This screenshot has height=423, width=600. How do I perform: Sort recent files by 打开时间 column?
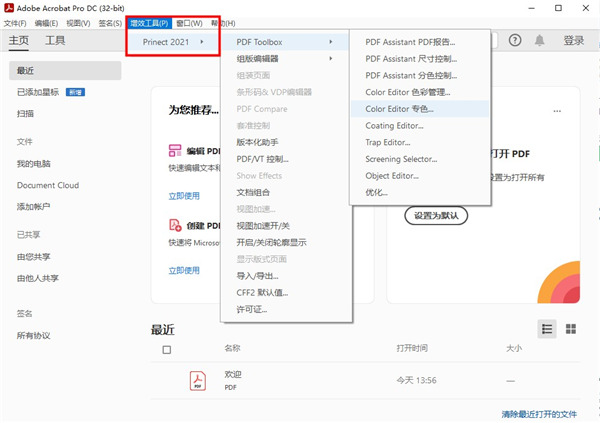(x=412, y=348)
